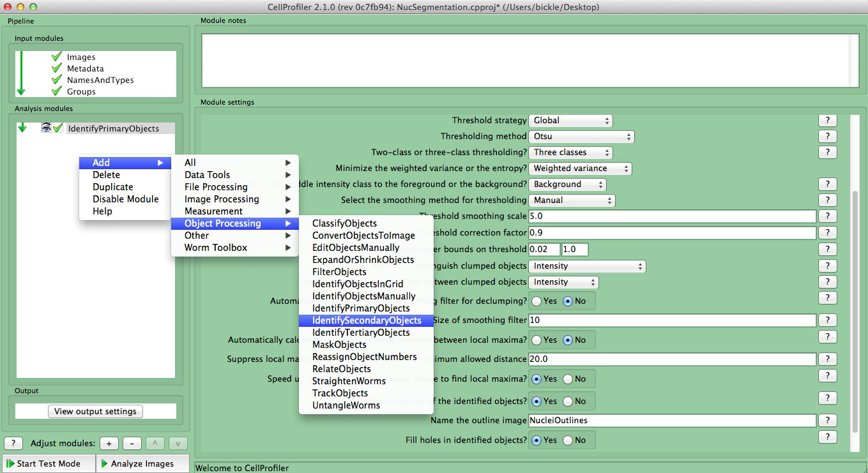
Task: Open help for threshold correction factor
Action: coord(827,232)
